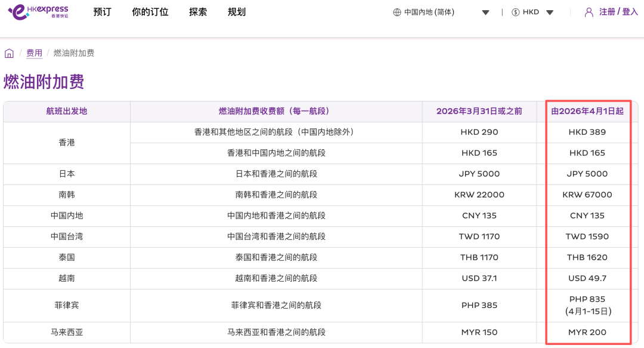Screen dimensions: 644x348
Task: Select 泰国和香港之间的航段 cell
Action: point(276,257)
